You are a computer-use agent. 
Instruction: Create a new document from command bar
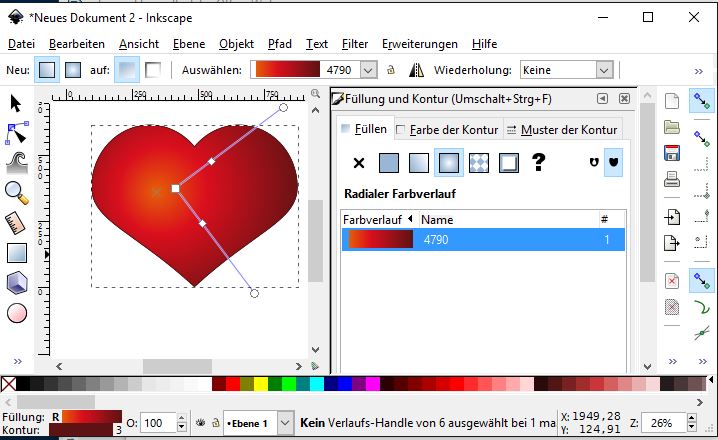(x=672, y=101)
